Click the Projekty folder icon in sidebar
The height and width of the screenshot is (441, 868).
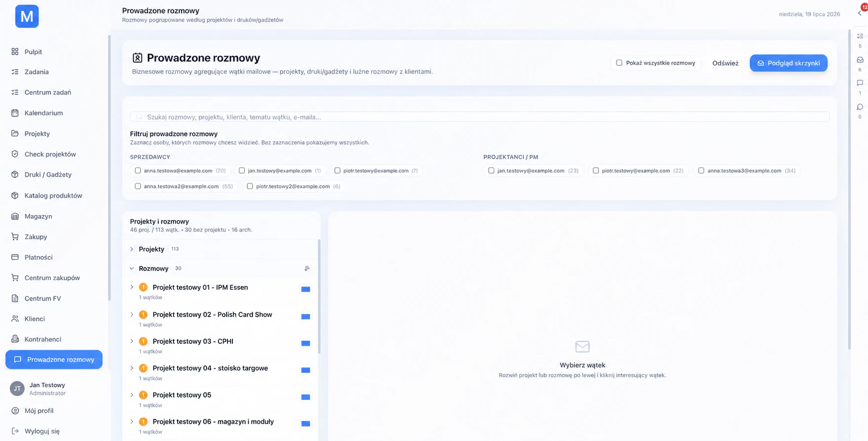pos(15,134)
